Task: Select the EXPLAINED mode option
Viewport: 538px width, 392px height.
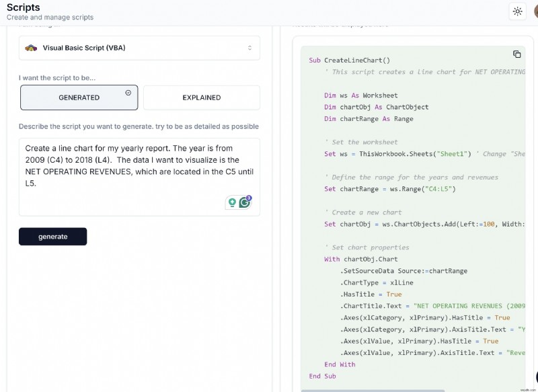Action: click(202, 97)
